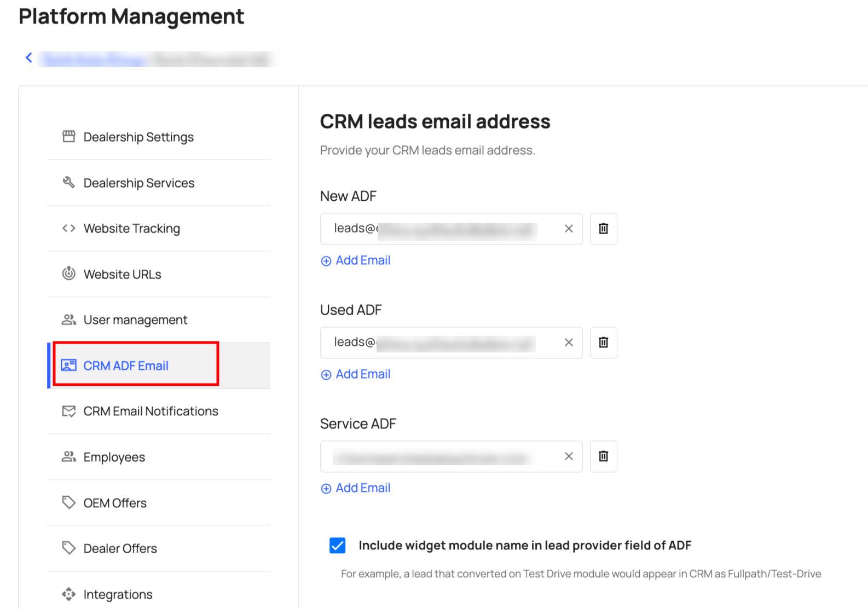Open Dealership Services menu item
Viewport: 868px width, 609px height.
pos(159,183)
